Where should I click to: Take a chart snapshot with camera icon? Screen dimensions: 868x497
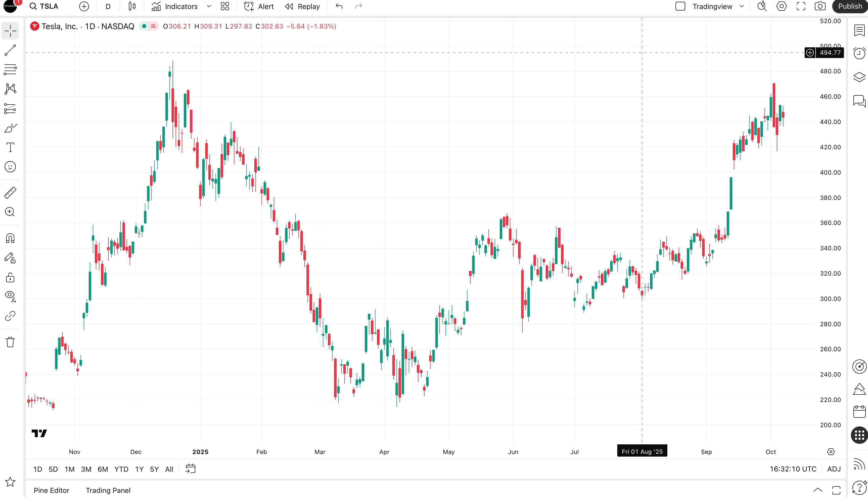(x=820, y=6)
